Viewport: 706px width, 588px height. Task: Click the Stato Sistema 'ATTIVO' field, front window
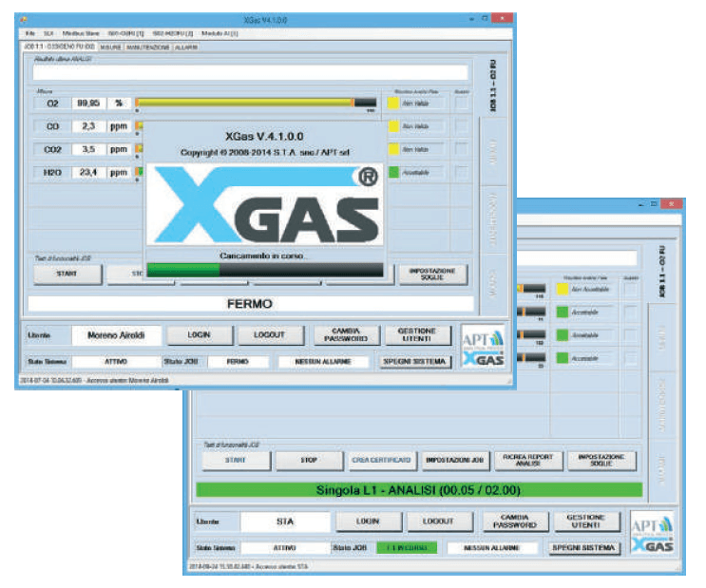(x=116, y=362)
